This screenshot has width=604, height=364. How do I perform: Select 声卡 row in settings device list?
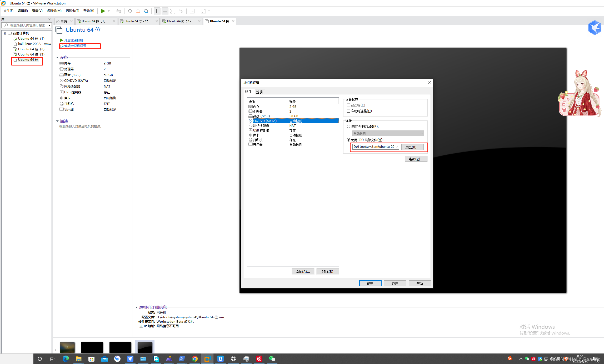pyautogui.click(x=293, y=135)
